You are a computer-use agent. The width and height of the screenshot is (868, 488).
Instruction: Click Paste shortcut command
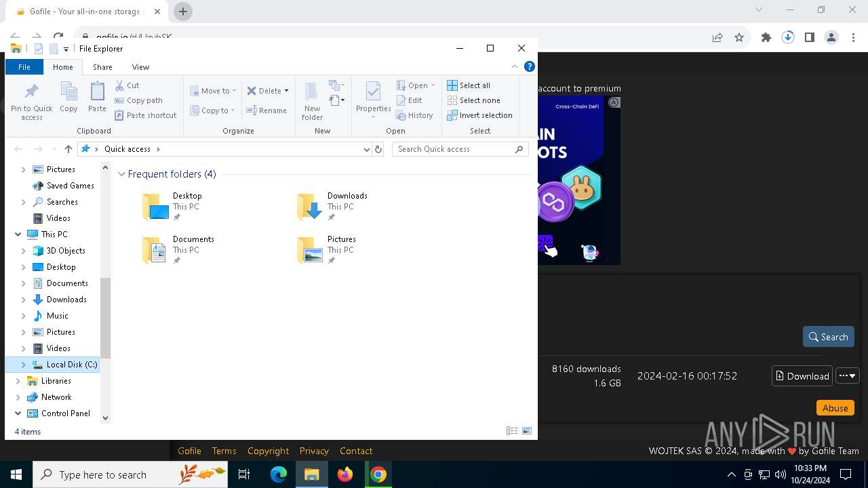coord(145,115)
